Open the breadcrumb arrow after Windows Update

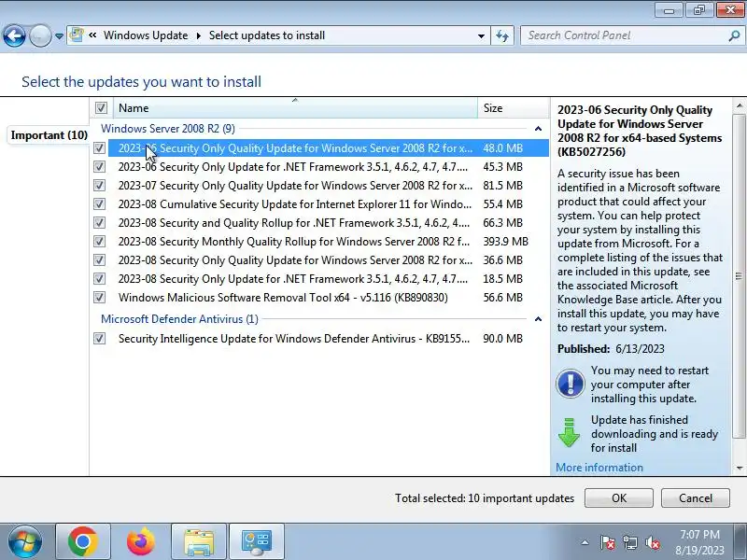(x=199, y=35)
